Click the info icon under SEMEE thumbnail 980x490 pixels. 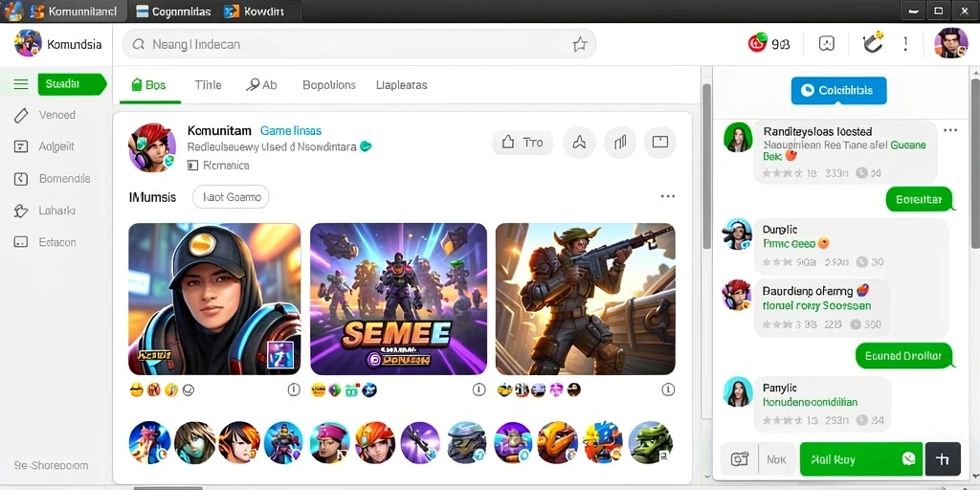coord(479,390)
